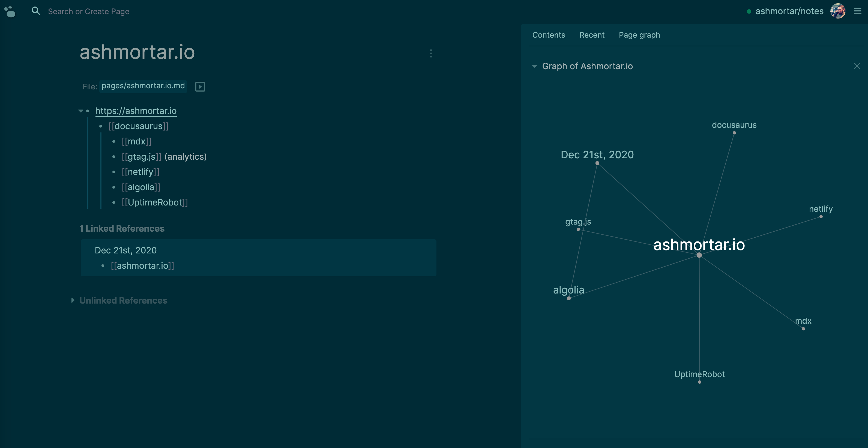Click the Logseq logo icon
Viewport: 868px width, 448px height.
10,11
